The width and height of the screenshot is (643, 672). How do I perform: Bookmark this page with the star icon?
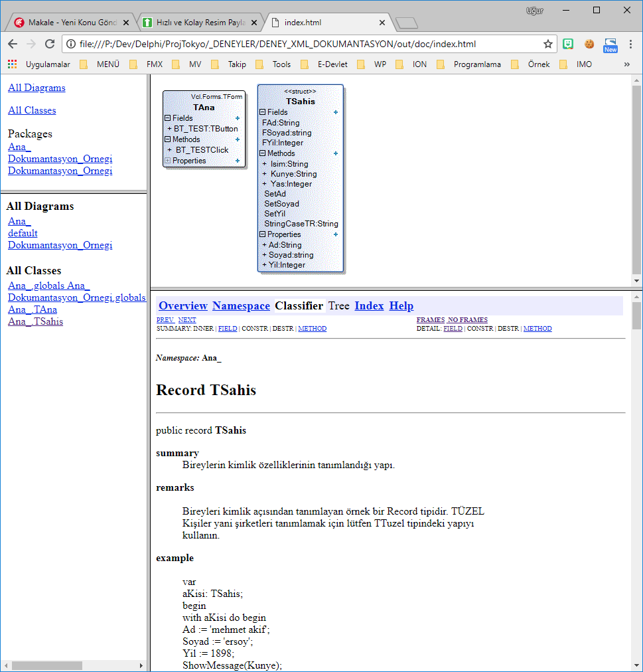point(547,44)
